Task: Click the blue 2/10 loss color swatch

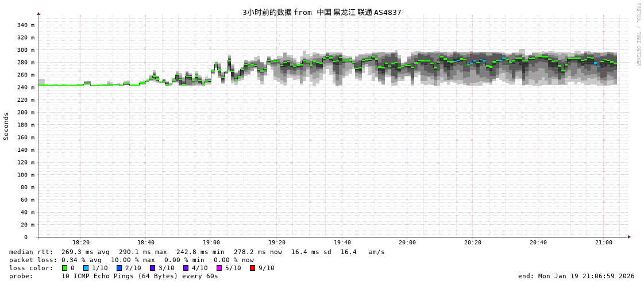Action: (x=119, y=268)
